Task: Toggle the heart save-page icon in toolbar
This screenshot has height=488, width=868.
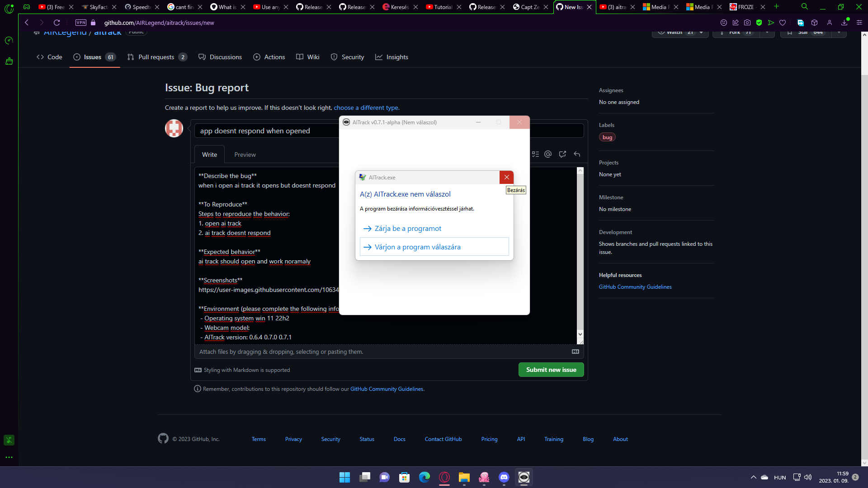Action: [x=783, y=23]
